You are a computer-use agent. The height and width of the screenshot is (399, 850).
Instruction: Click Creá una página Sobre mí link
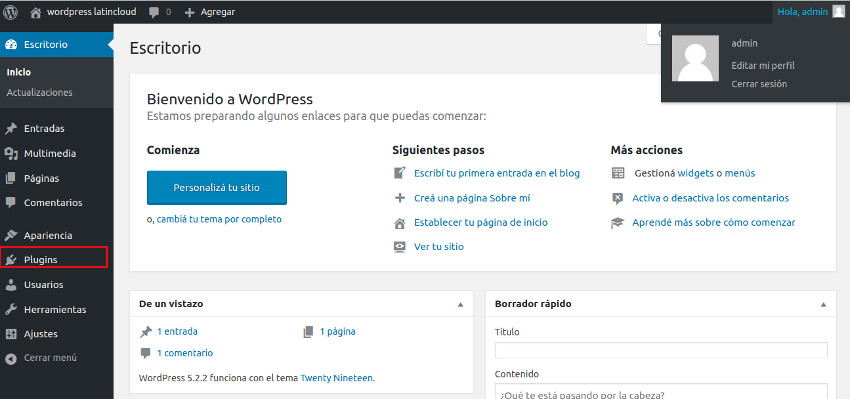472,198
